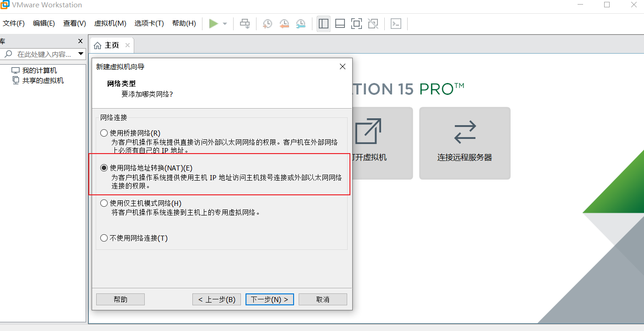644x331 pixels.
Task: Click the 帮助 button in wizard
Action: 120,299
